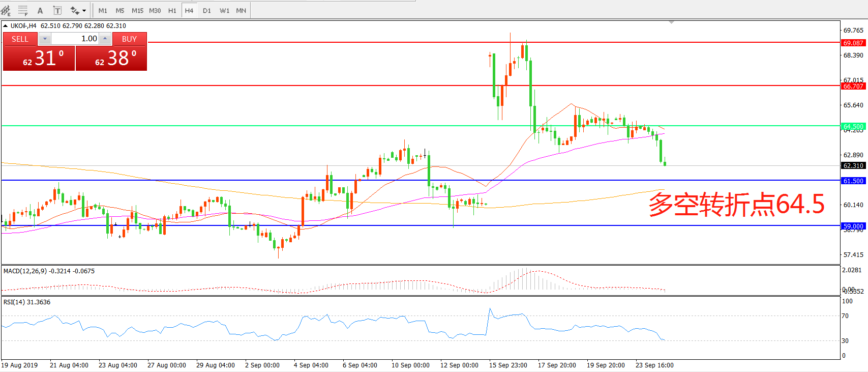
Task: Decrease trade volume with the down arrow
Action: pos(45,39)
